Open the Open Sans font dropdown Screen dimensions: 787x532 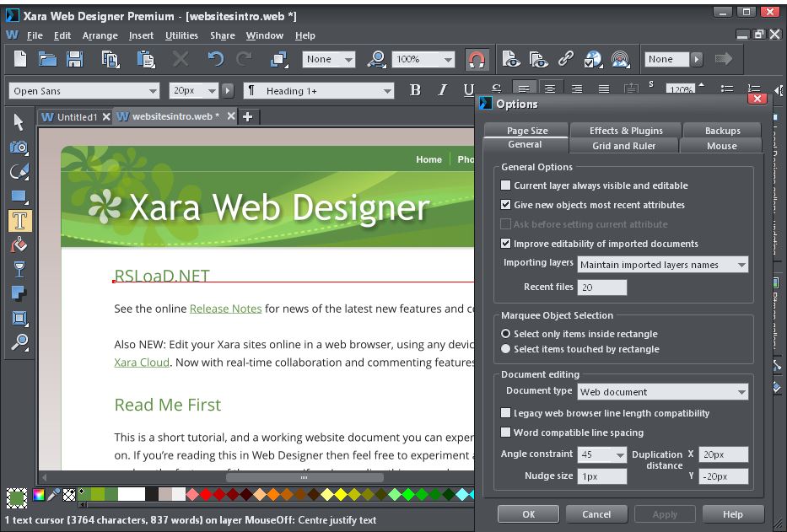click(84, 91)
